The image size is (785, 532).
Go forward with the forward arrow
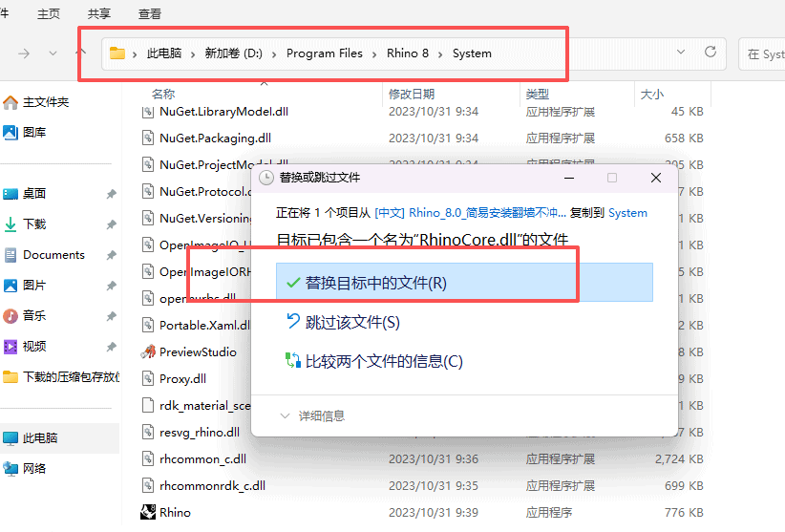[x=24, y=53]
